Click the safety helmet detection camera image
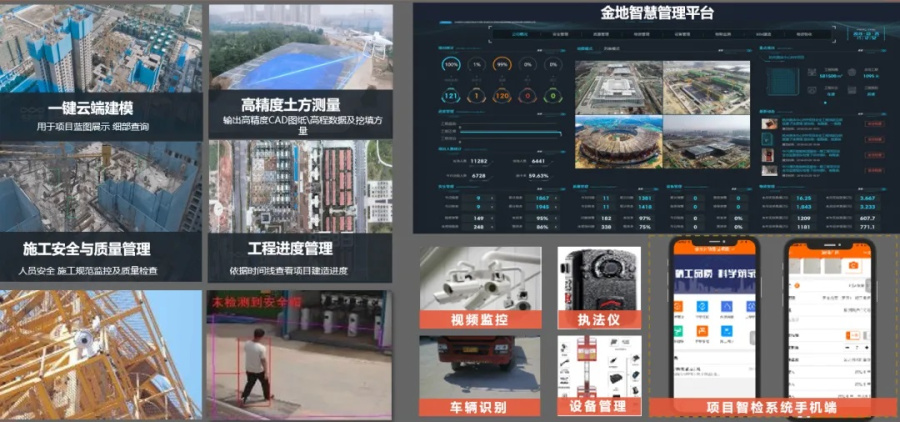This screenshot has height=422, width=900. coord(301,354)
